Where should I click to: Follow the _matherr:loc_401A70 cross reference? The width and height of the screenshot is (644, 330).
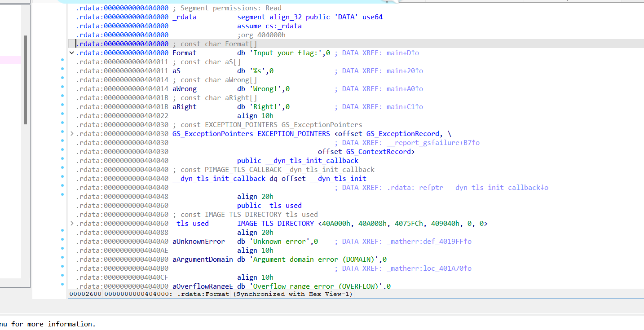click(x=429, y=268)
